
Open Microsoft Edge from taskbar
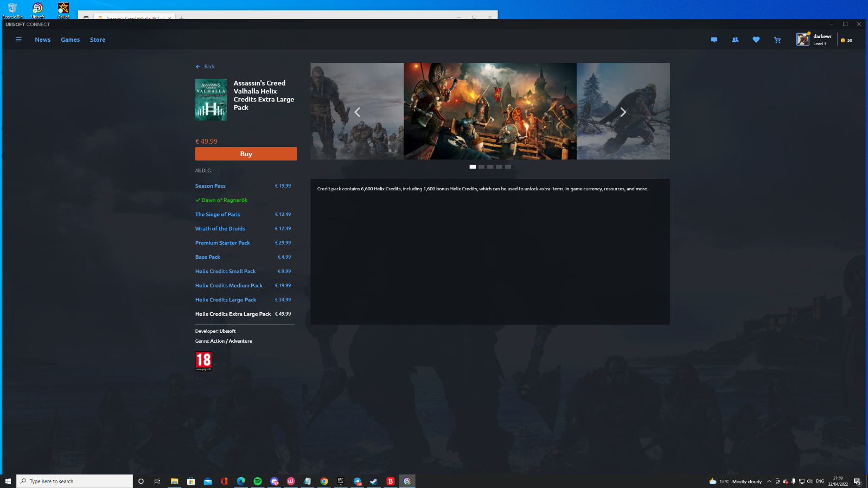(x=241, y=481)
